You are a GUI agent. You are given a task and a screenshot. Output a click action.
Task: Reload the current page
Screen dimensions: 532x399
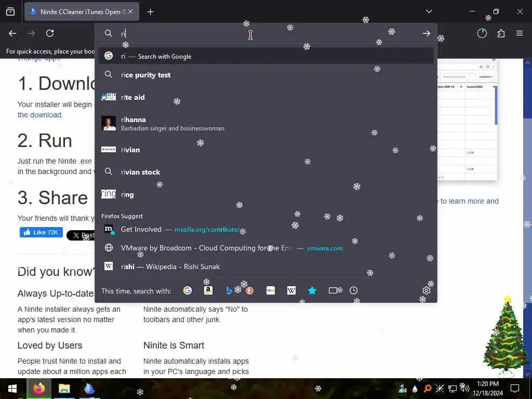pos(50,33)
